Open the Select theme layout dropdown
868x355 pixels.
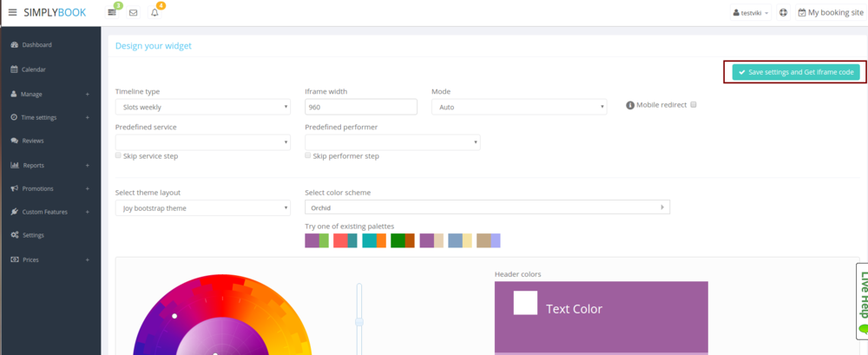(203, 208)
